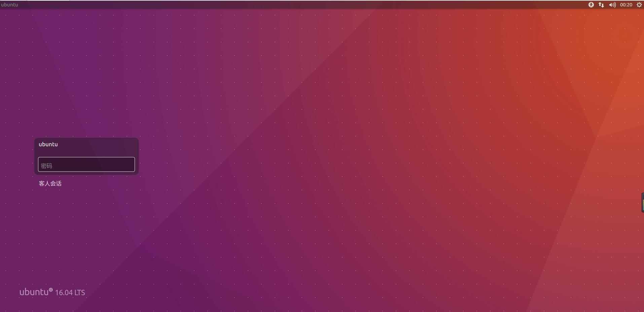Open the sound volume indicator
The width and height of the screenshot is (644, 312).
(x=612, y=5)
